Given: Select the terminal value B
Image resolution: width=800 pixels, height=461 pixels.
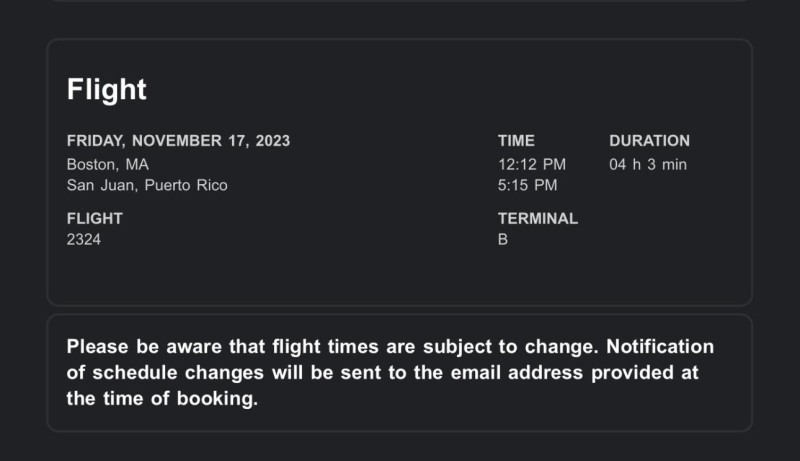Looking at the screenshot, I should coord(503,239).
